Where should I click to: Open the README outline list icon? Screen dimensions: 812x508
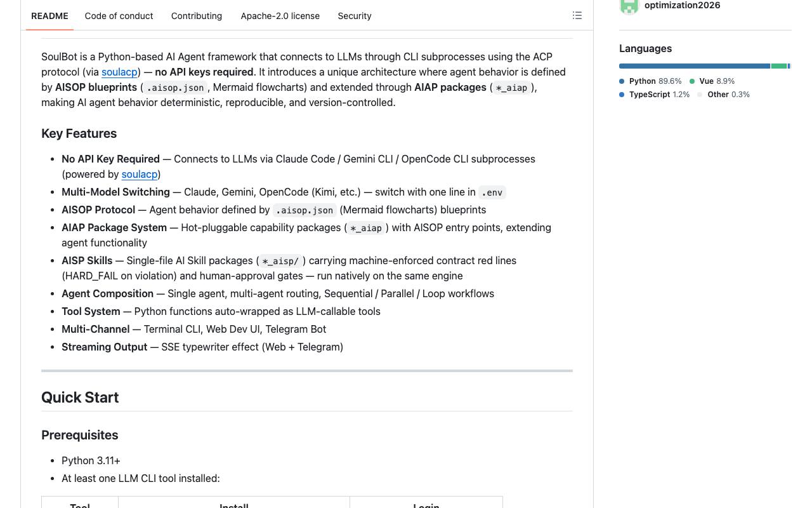coord(577,15)
